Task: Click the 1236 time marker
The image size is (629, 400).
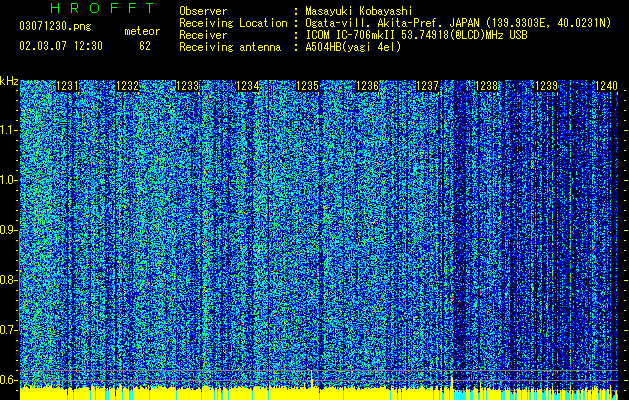Action: tap(367, 86)
